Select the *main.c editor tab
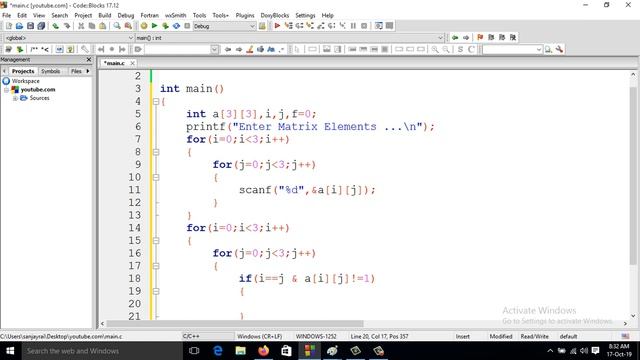This screenshot has height=360, width=640. [114, 63]
